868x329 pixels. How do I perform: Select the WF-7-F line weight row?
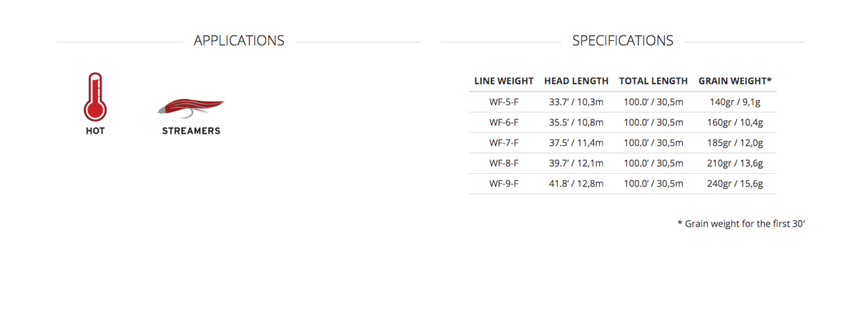(x=504, y=143)
